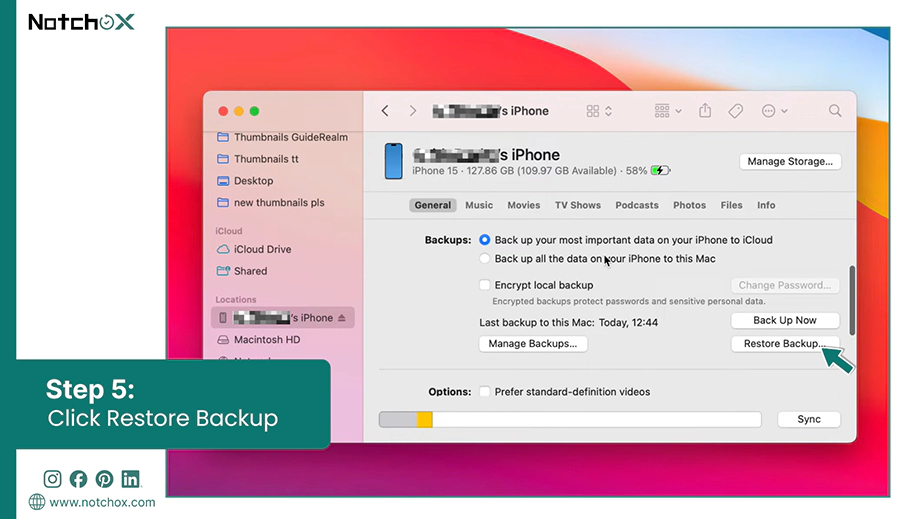
Task: Enable Prefer standard-definition videos checkbox
Action: click(485, 391)
